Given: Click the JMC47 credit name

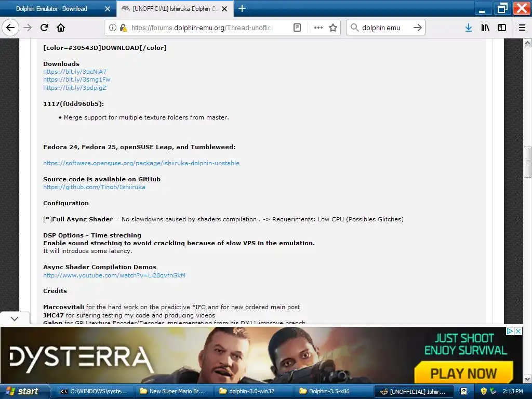Looking at the screenshot, I should pyautogui.click(x=54, y=315).
